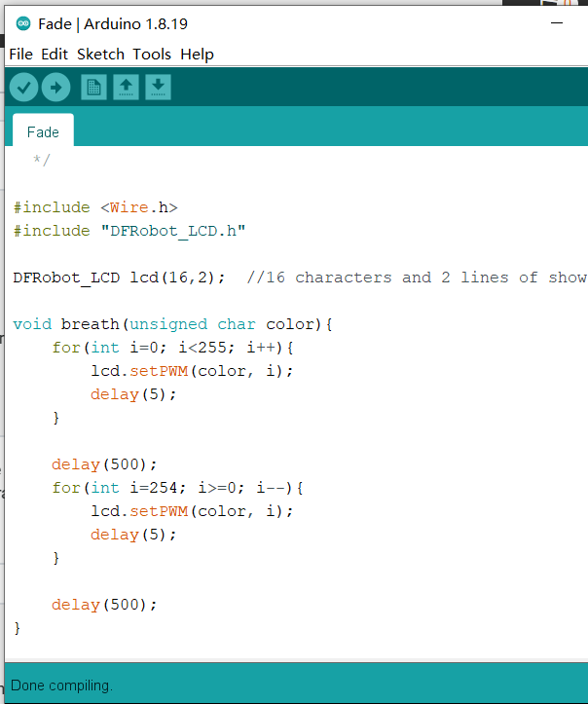This screenshot has height=704, width=588.
Task: Click the Upload arrow button
Action: [x=55, y=88]
